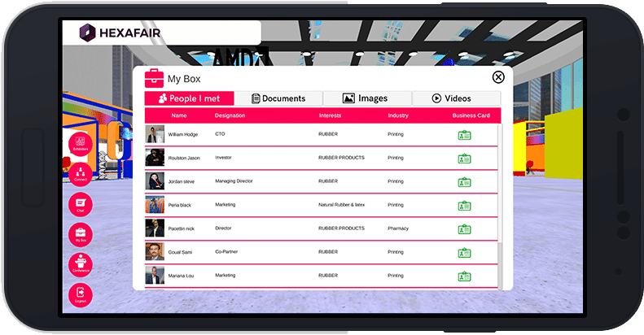This screenshot has width=644, height=335.
Task: Switch to the Documents tab
Action: click(278, 98)
